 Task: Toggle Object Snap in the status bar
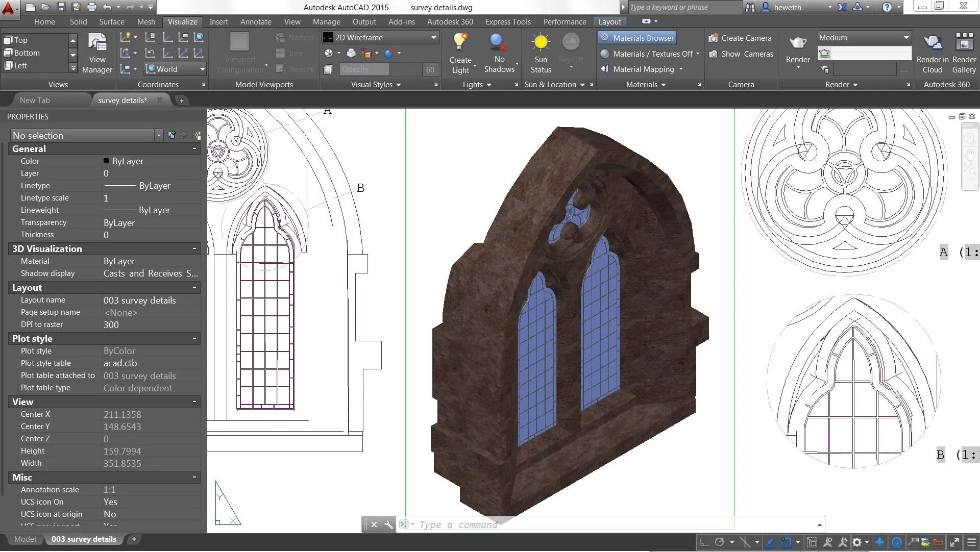pos(786,542)
